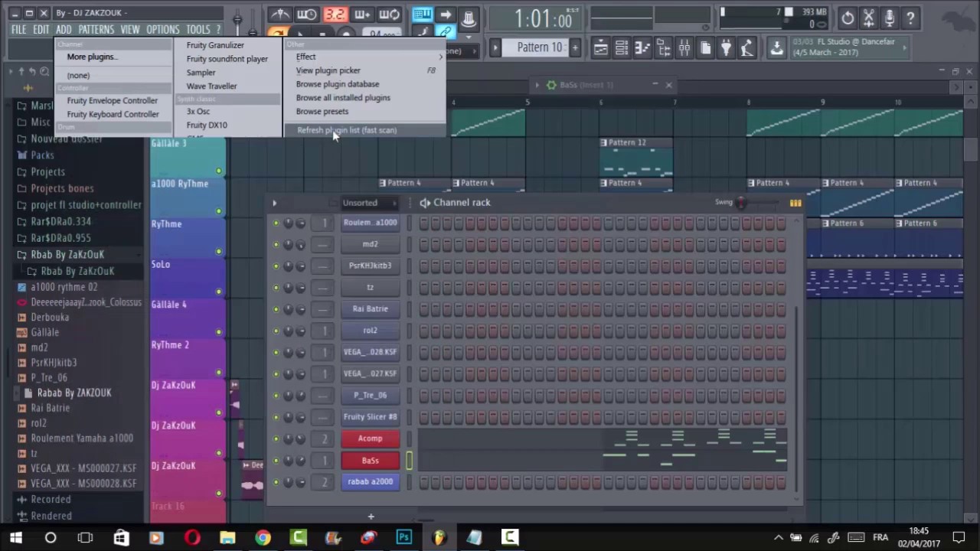
Task: Mute the Acomp channel
Action: tap(276, 439)
